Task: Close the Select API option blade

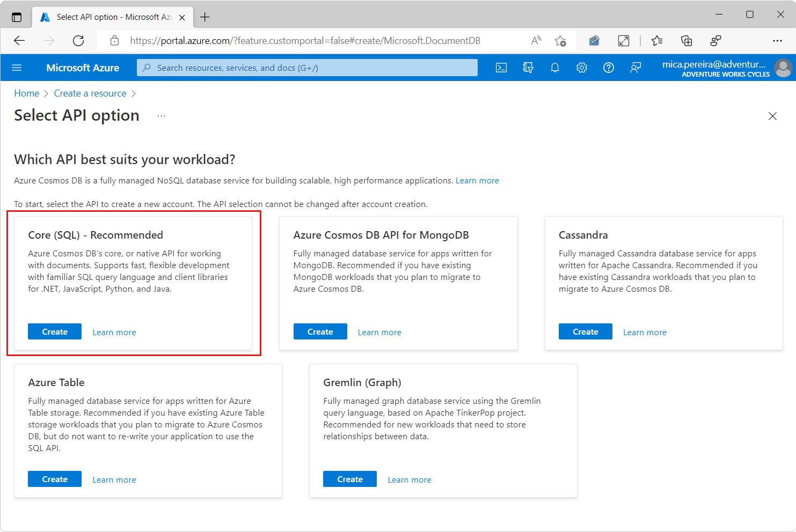Action: click(x=772, y=116)
